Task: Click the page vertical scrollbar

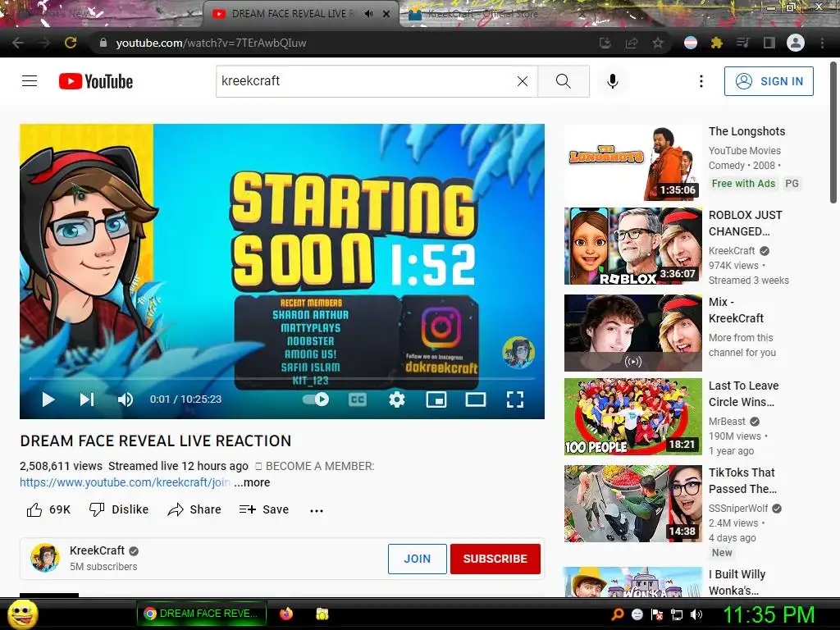Action: click(x=833, y=132)
